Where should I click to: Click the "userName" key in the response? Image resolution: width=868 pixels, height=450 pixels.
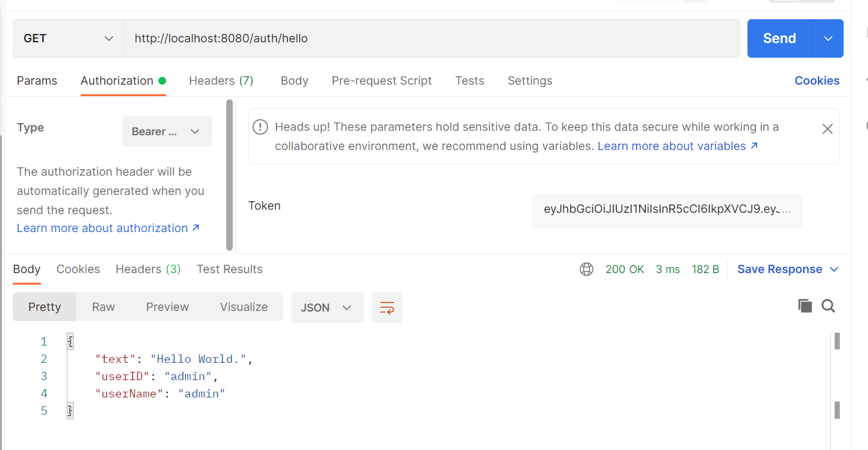tap(129, 394)
